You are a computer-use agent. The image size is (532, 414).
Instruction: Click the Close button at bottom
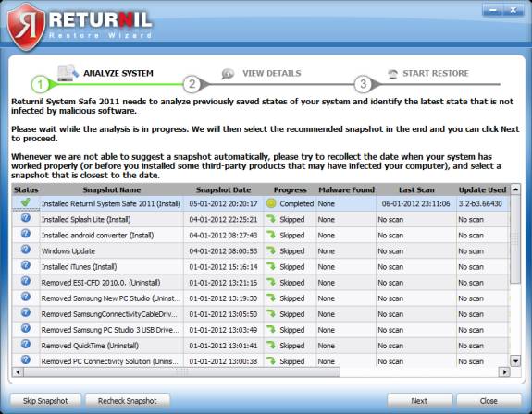[x=489, y=401]
